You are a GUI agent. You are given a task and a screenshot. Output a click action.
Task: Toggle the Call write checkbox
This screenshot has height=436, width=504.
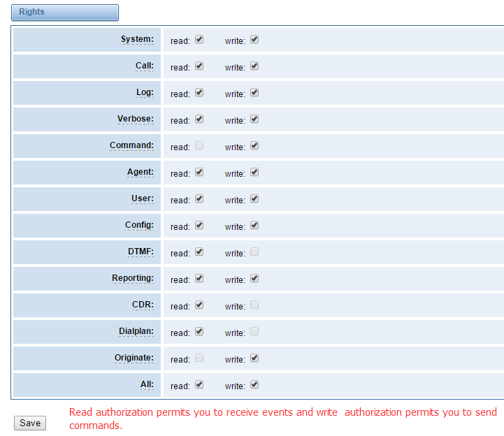click(x=254, y=66)
